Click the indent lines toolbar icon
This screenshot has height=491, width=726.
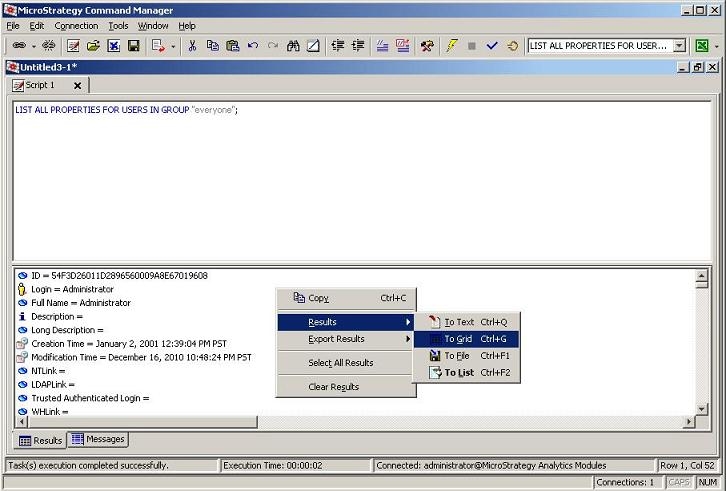338,45
